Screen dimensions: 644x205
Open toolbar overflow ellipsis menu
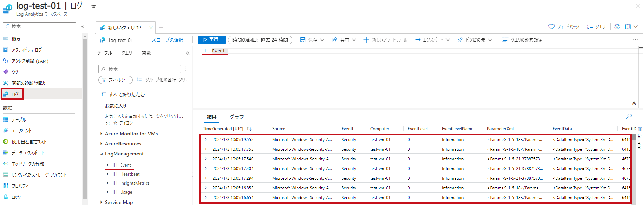pyautogui.click(x=635, y=40)
